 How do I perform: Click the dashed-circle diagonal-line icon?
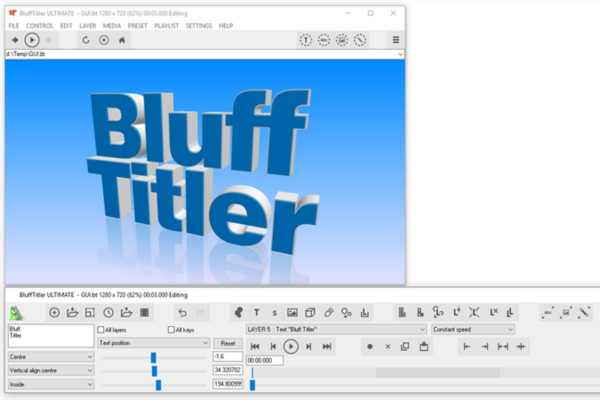360,40
